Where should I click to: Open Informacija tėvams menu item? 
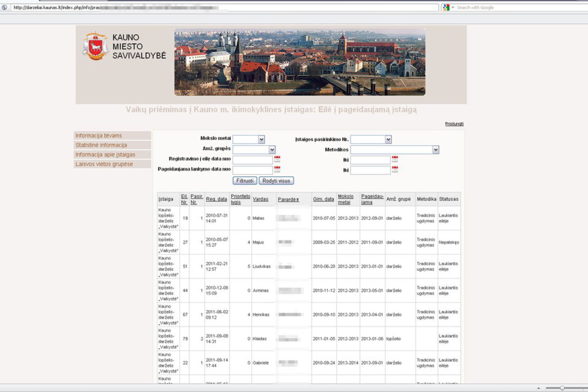[x=112, y=136]
